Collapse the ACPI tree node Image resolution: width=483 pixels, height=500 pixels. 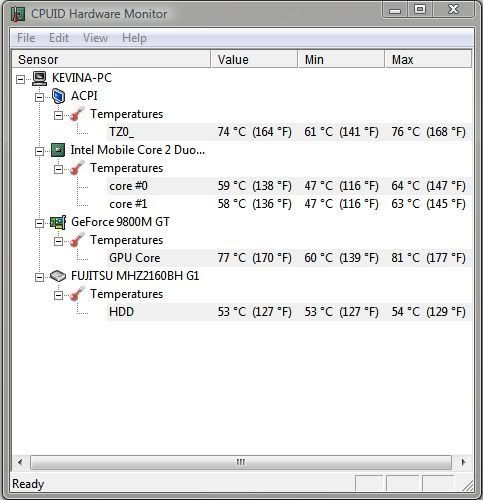(39, 97)
